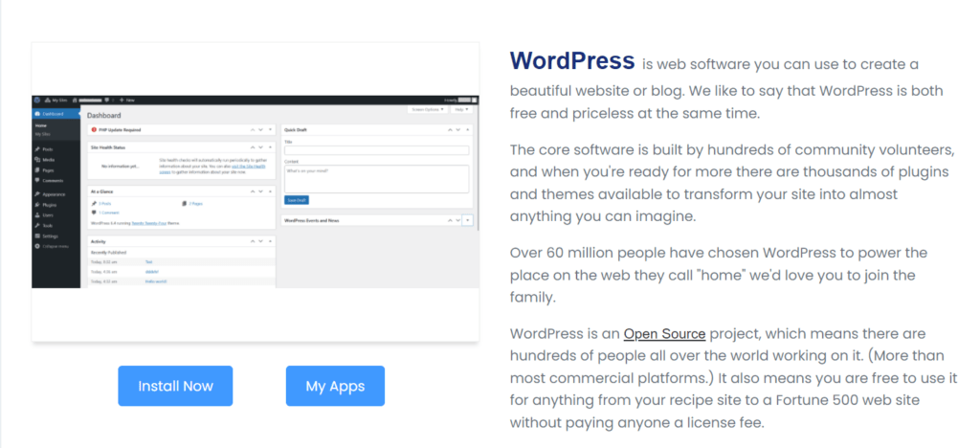
Task: Expand Screen Options dropdown in the preview
Action: pos(428,109)
